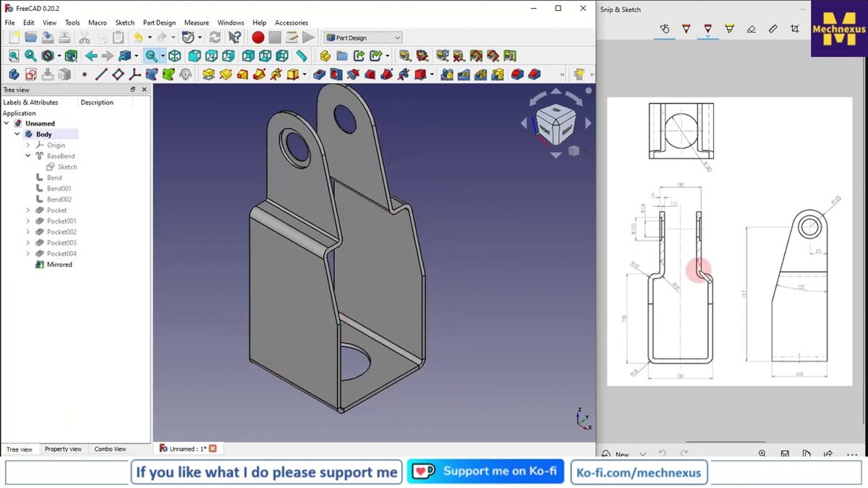Image resolution: width=868 pixels, height=488 pixels.
Task: Open the Part Design workbench dropdown
Action: pos(362,38)
